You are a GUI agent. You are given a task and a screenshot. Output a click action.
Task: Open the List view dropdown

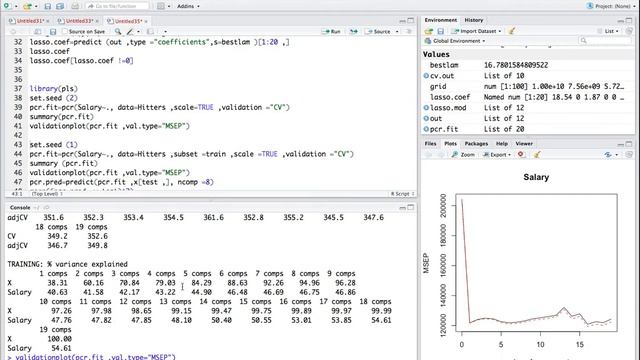[x=608, y=31]
